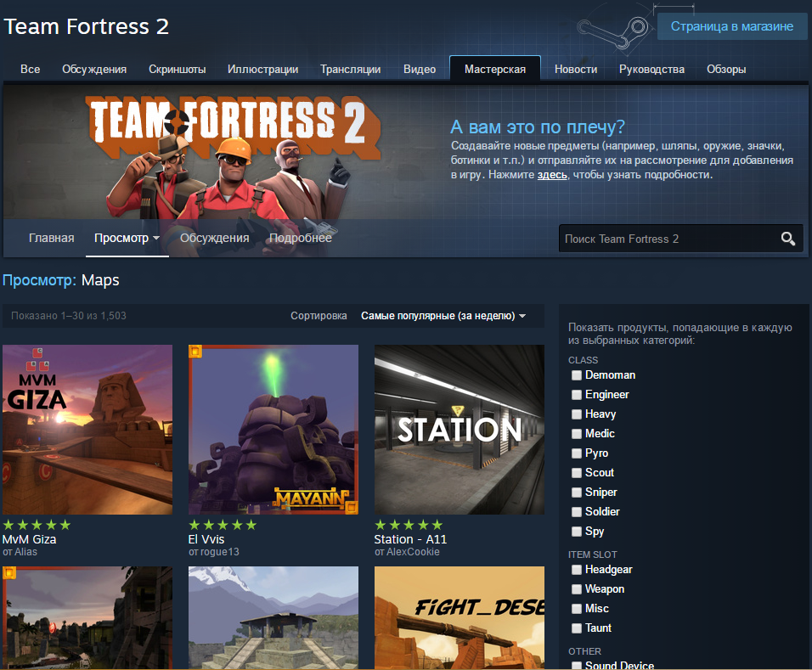Tick the Taunt checkbox
The height and width of the screenshot is (670, 812).
point(577,628)
